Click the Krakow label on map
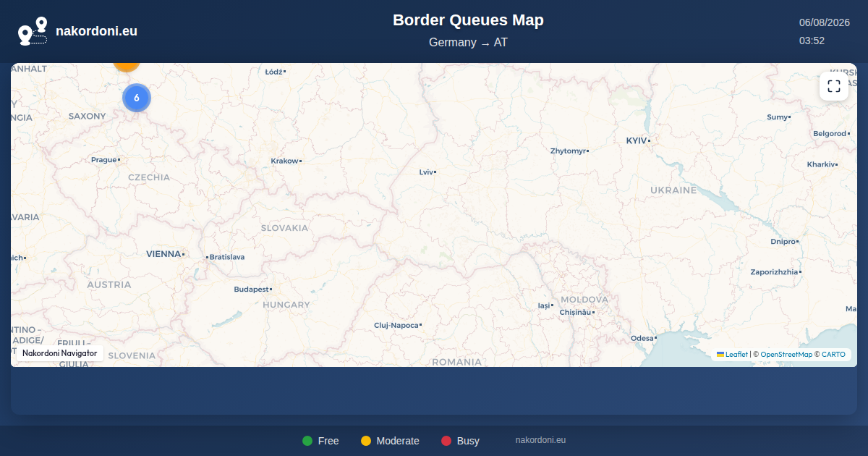 (284, 161)
